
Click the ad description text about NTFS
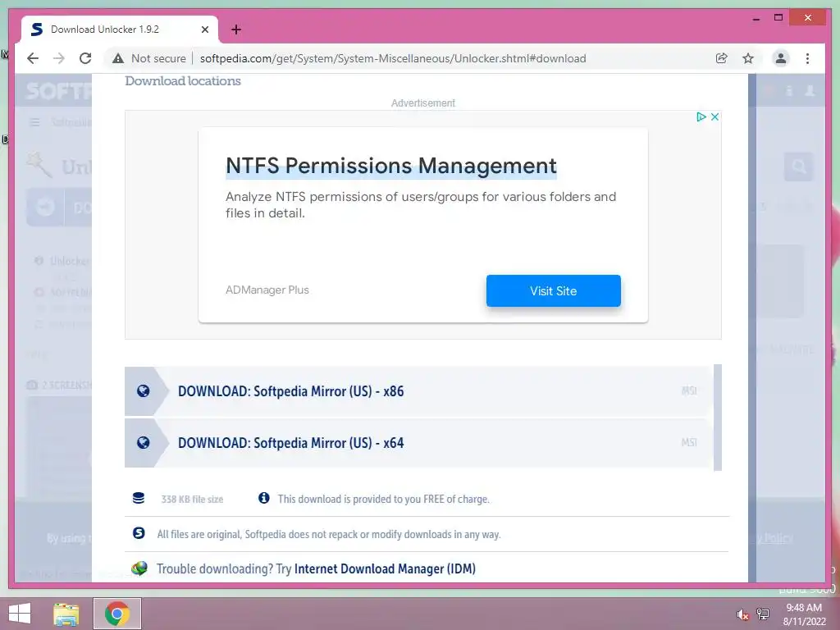pos(421,204)
